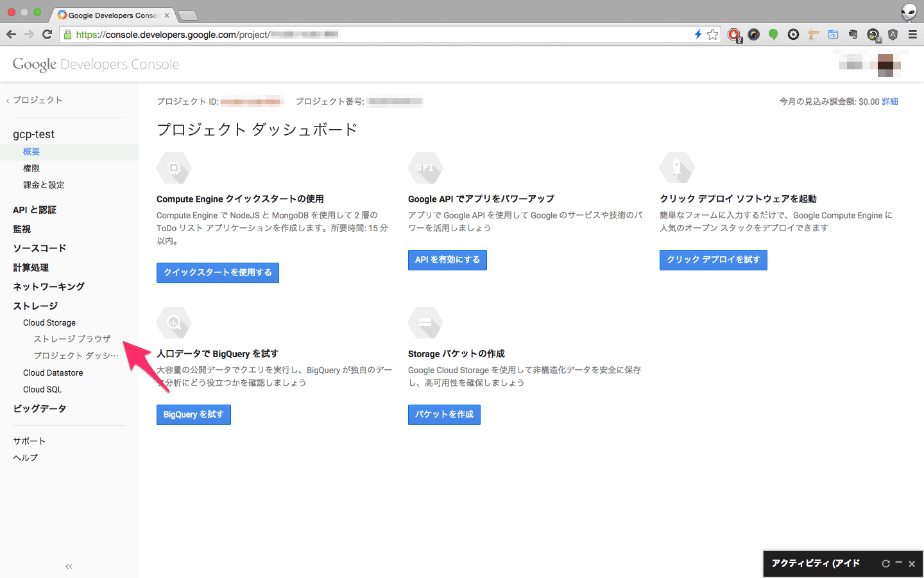924x578 pixels.
Task: Refresh the activity panel with the reload icon
Action: tap(886, 563)
